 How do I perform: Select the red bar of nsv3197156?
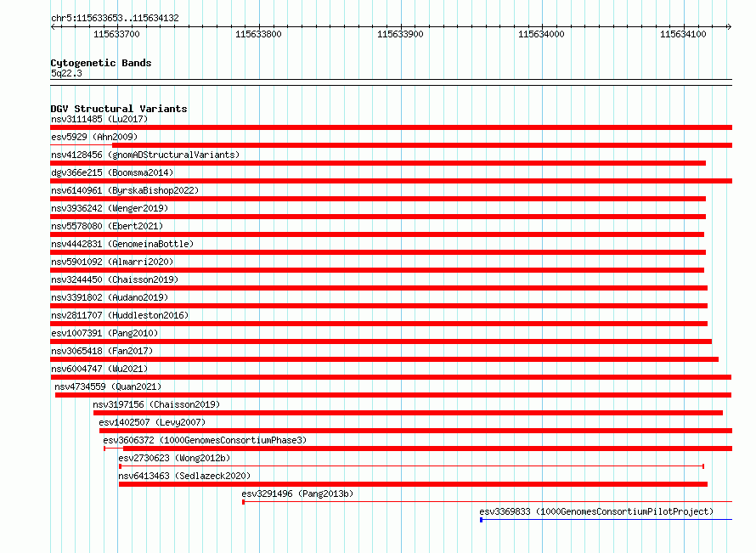click(408, 413)
